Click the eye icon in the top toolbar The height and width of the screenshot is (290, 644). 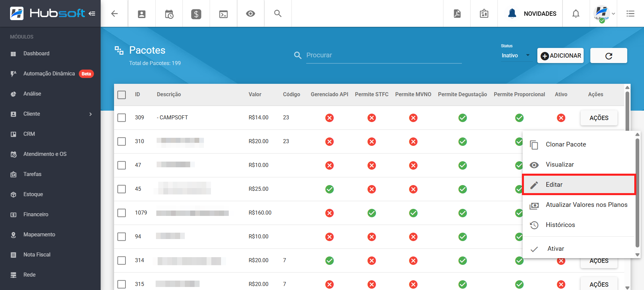click(x=251, y=14)
